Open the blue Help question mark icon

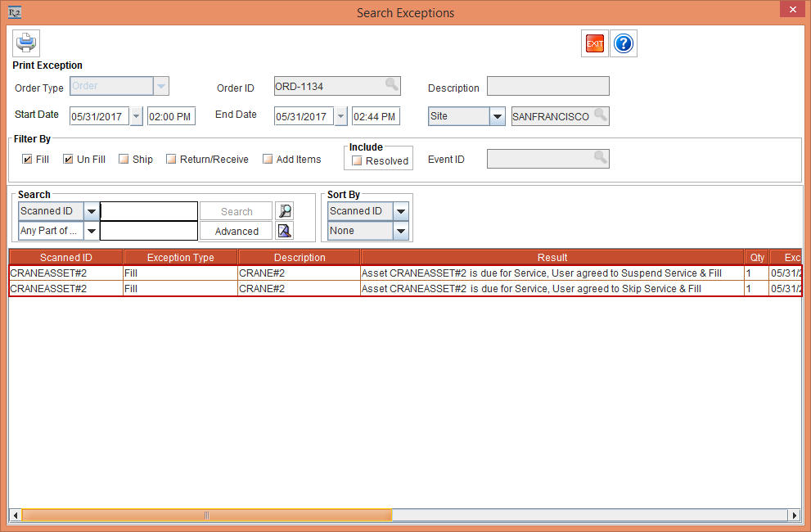click(x=623, y=43)
